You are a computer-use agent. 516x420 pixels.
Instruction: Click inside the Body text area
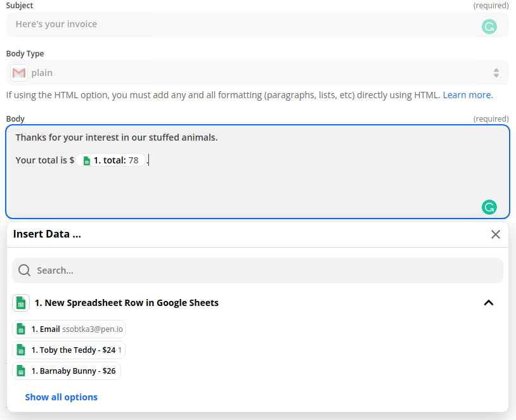coord(254,187)
